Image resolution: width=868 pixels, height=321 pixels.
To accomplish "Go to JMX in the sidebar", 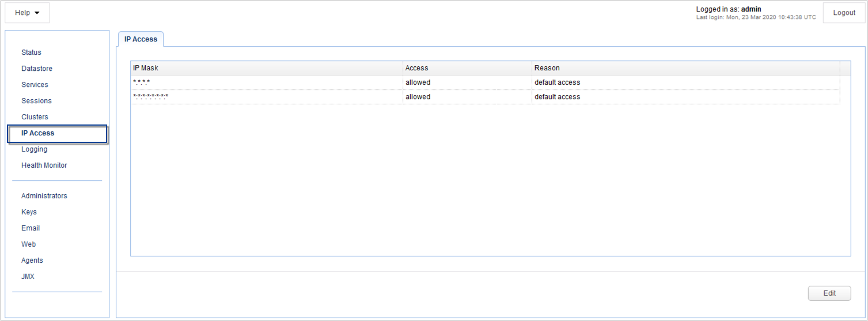I will pyautogui.click(x=28, y=277).
